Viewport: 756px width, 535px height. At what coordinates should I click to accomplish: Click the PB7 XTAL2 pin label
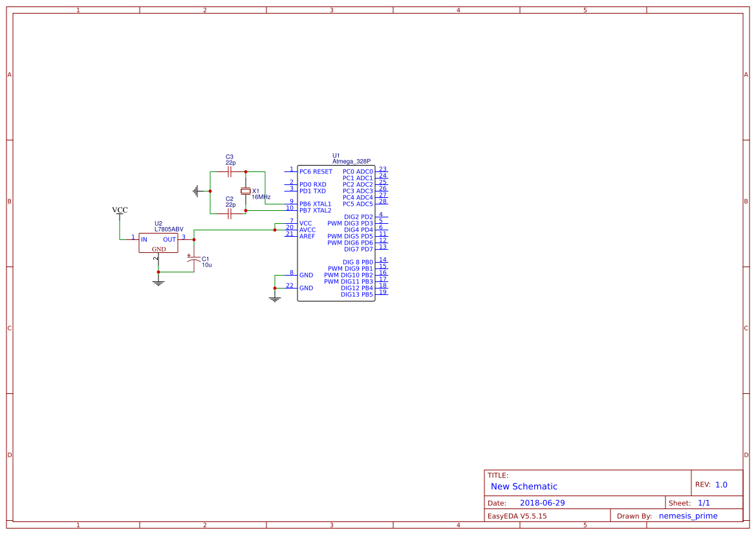tap(316, 210)
